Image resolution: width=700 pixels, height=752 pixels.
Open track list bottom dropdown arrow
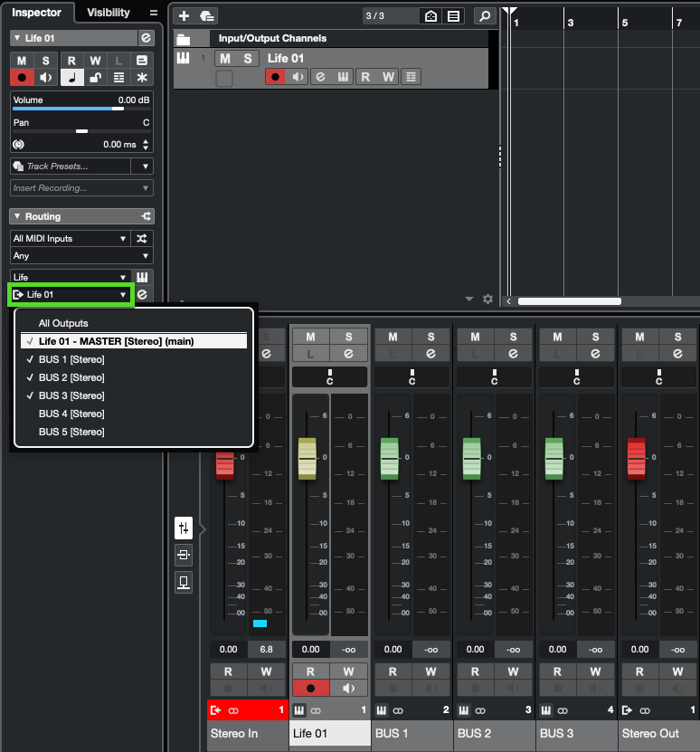(468, 300)
